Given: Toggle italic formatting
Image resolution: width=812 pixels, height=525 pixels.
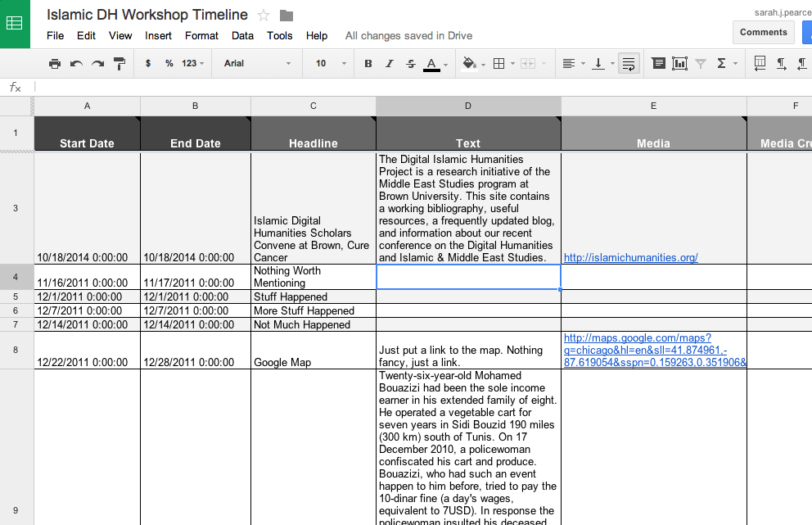Looking at the screenshot, I should coord(390,63).
